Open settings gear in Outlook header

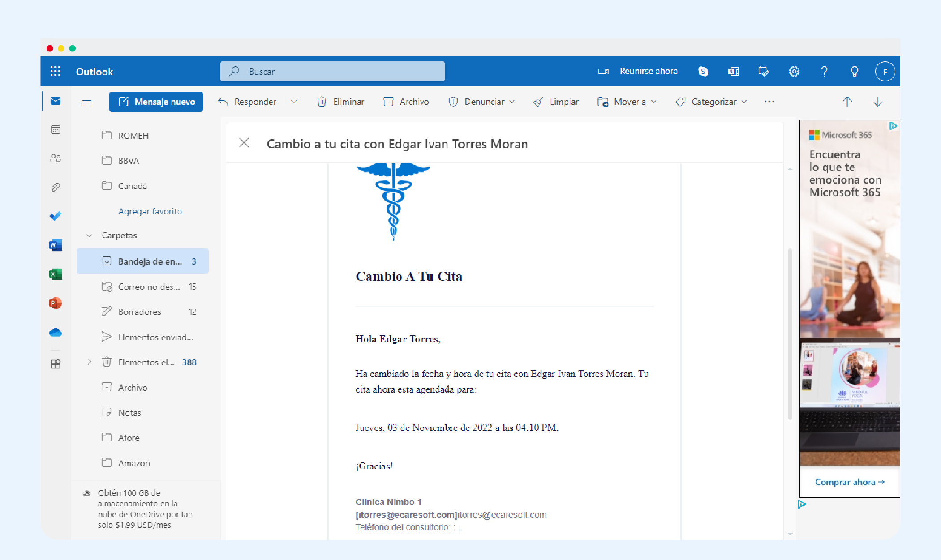pyautogui.click(x=794, y=71)
